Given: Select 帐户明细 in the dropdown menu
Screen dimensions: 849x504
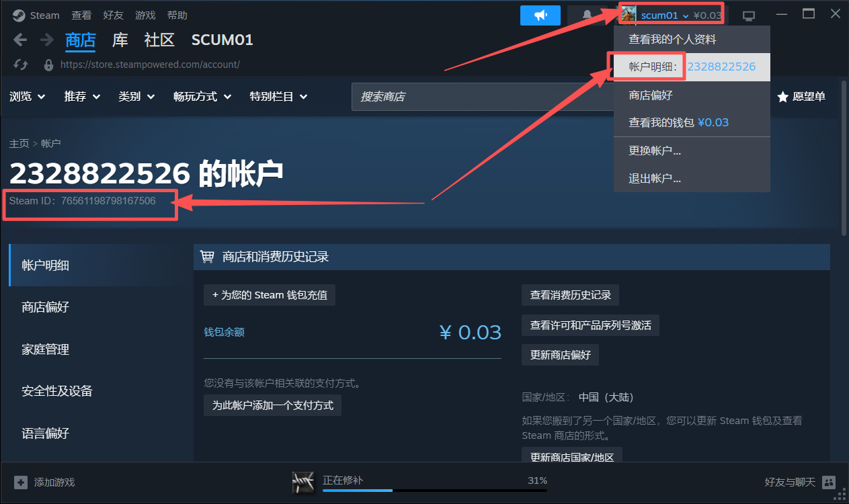Looking at the screenshot, I should click(692, 67).
